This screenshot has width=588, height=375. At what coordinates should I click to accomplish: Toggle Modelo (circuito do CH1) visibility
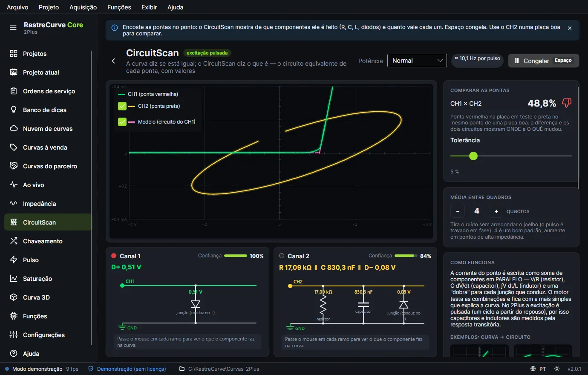pyautogui.click(x=122, y=122)
